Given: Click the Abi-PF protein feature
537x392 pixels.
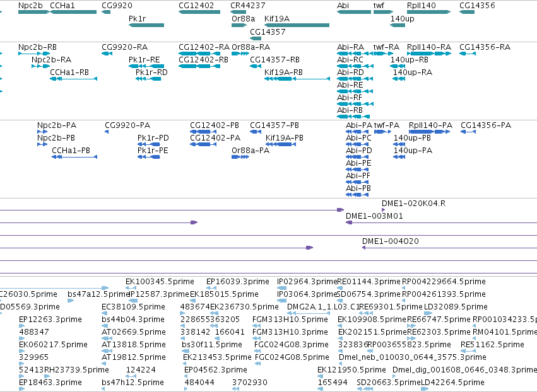Looking at the screenshot, I should pyautogui.click(x=357, y=182).
